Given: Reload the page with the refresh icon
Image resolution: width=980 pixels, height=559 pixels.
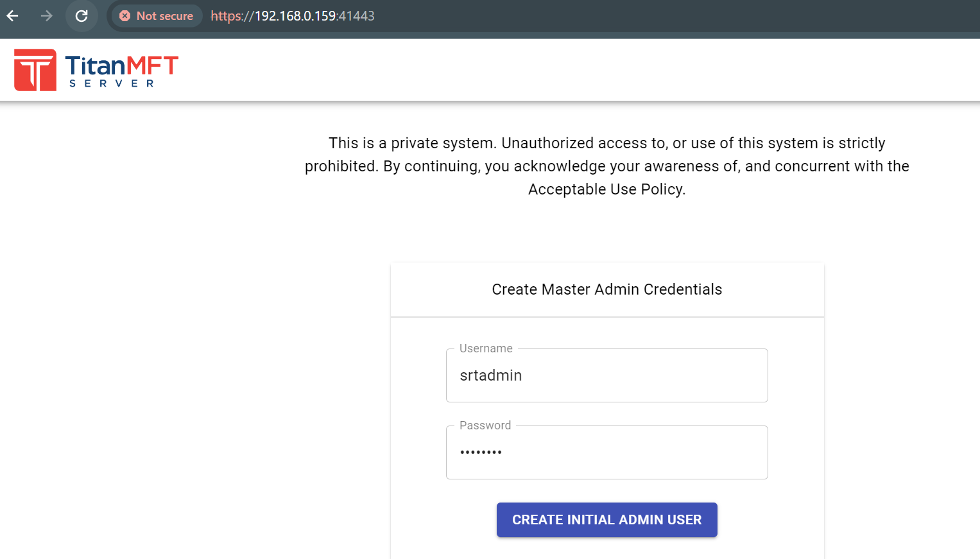Looking at the screenshot, I should 82,16.
